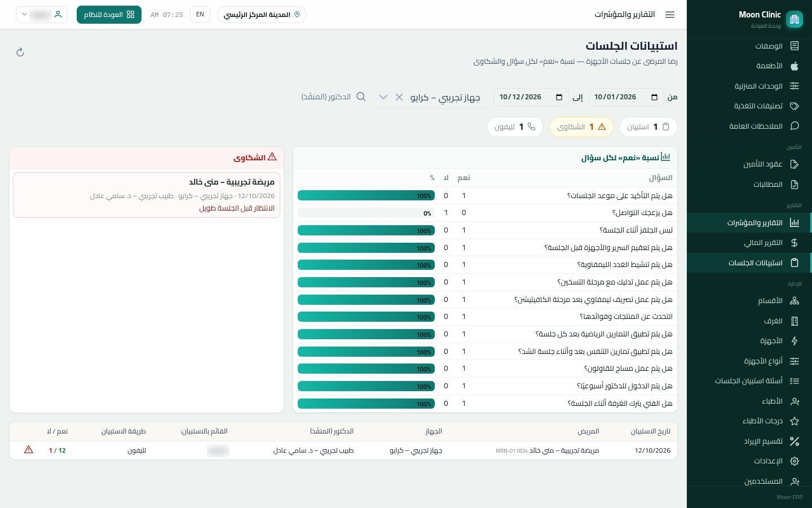The image size is (812, 508).
Task: Click the star icon for درجات الأطباء
Action: (795, 421)
